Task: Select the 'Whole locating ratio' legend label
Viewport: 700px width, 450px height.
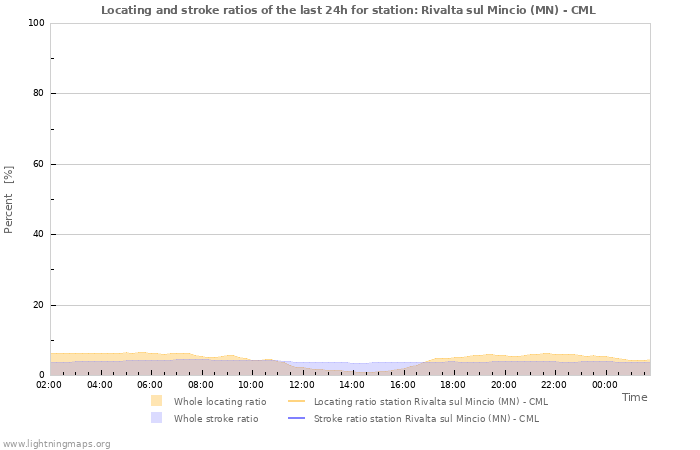Action: [x=220, y=401]
